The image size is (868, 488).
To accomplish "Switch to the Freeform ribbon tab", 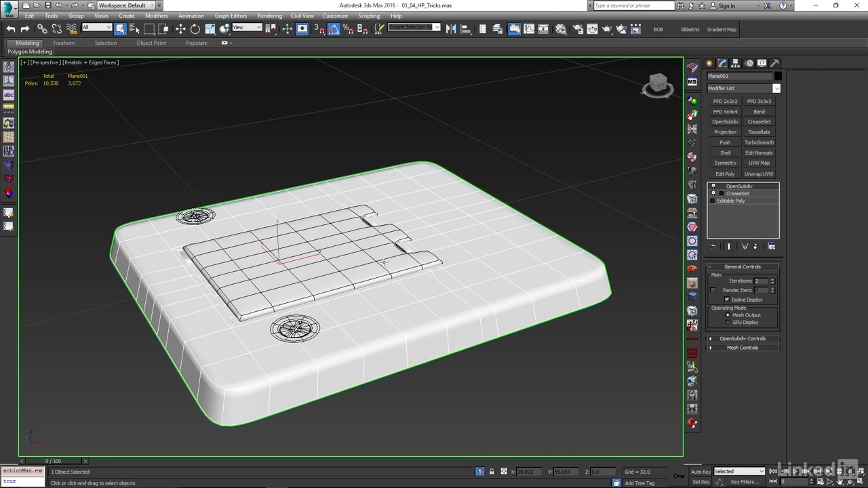I will click(x=64, y=43).
